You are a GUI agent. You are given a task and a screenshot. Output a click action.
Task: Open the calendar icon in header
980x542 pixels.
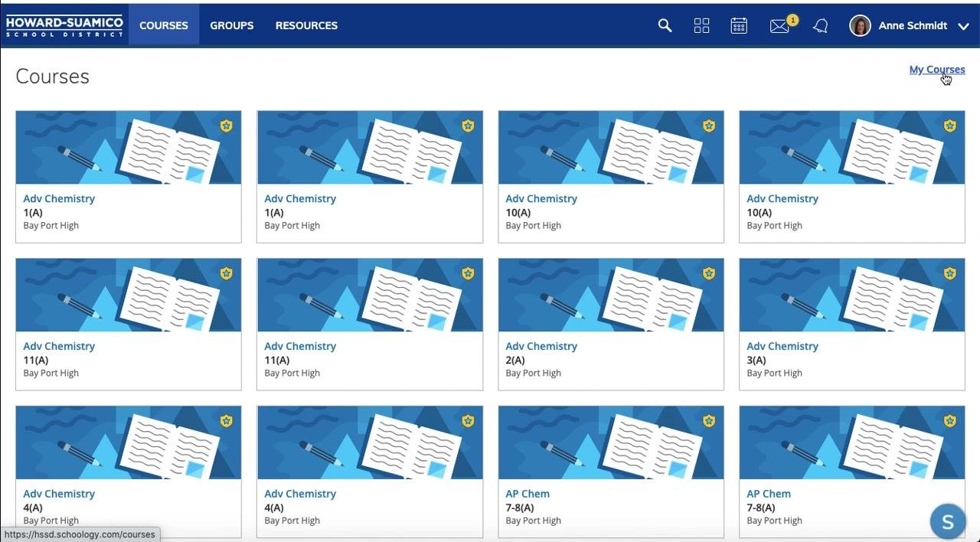click(739, 25)
